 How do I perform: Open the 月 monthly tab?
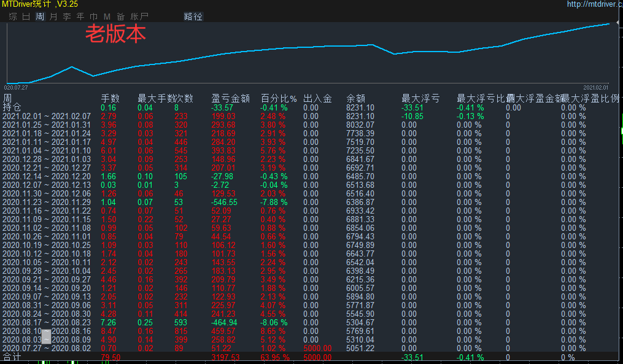click(53, 17)
